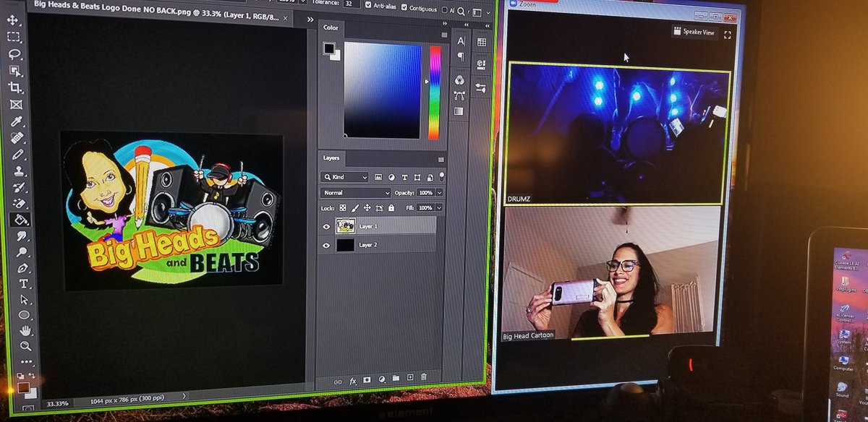868x422 pixels.
Task: Select the Horizontal Type tool
Action: pos(24,284)
